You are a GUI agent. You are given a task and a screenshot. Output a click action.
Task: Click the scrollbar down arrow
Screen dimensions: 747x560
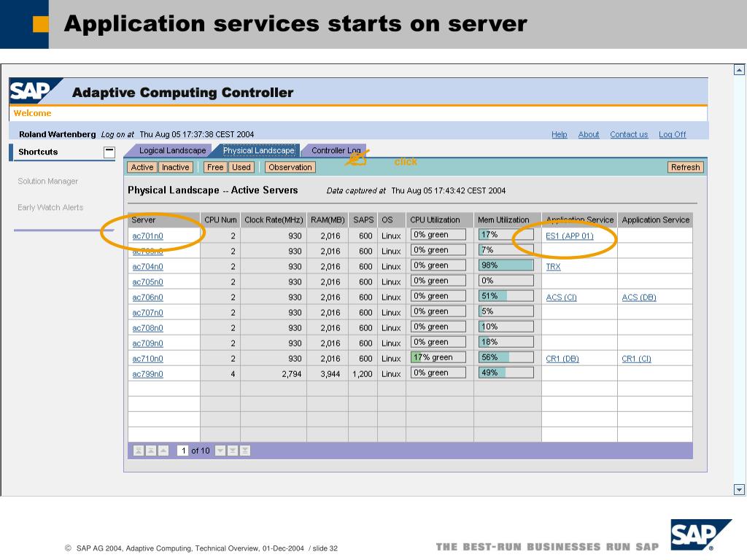click(739, 489)
